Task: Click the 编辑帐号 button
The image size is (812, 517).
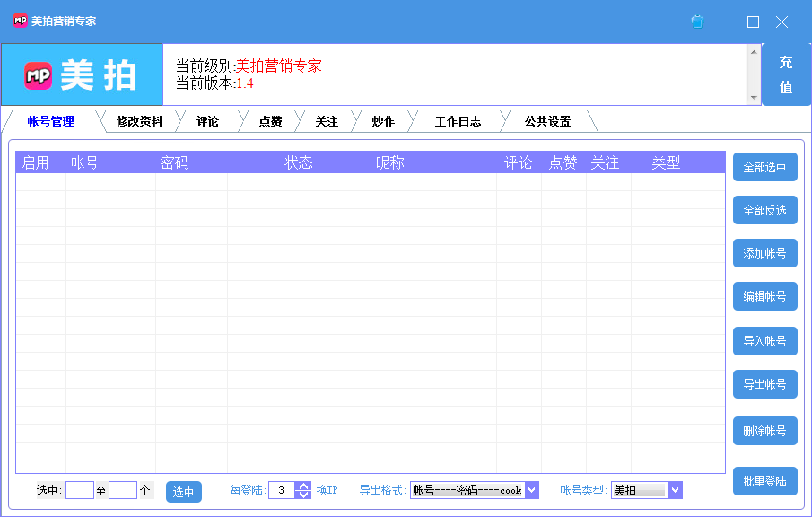Action: 764,296
